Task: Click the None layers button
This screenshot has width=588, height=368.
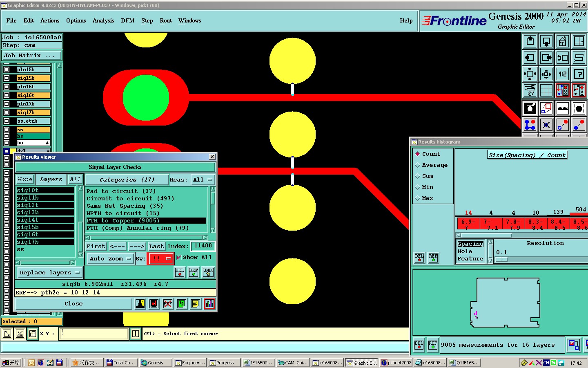Action: tap(24, 179)
